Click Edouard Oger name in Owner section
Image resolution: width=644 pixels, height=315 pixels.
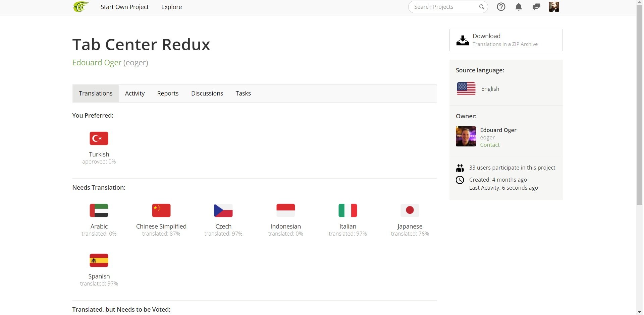[x=498, y=130]
